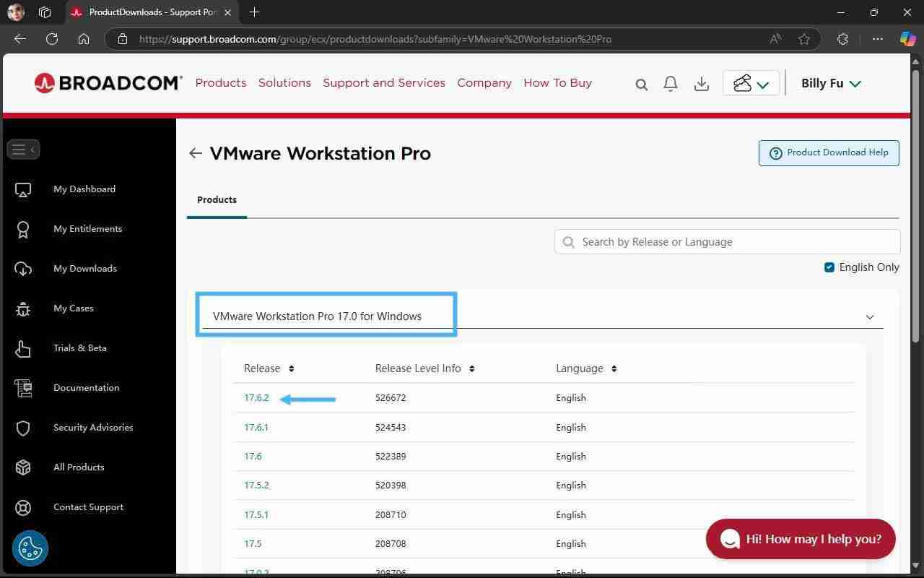This screenshot has height=578, width=924.
Task: Open the search magnifier in the top bar
Action: point(641,84)
